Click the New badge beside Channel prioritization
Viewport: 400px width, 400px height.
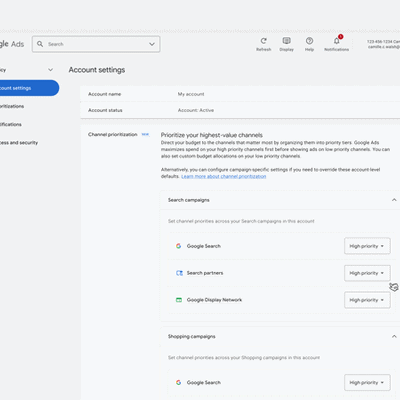click(x=145, y=134)
